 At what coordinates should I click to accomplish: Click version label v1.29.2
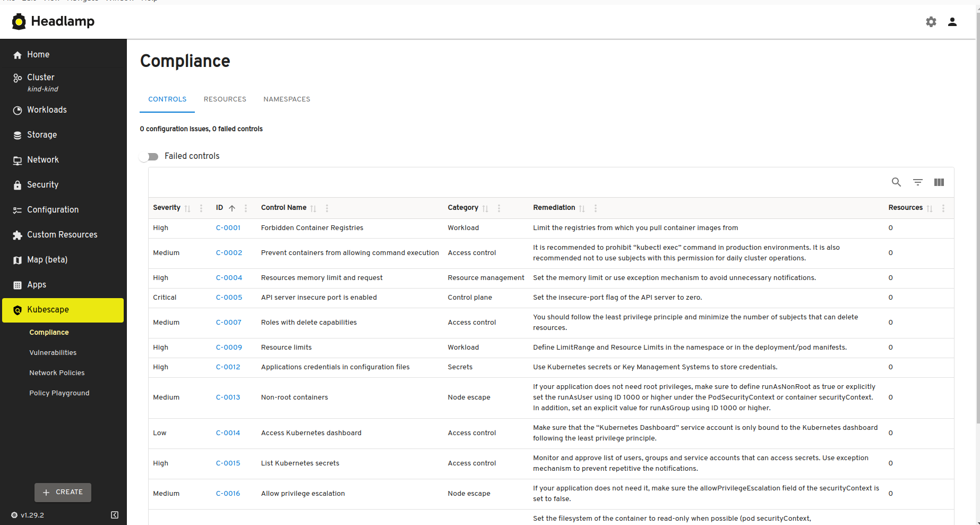click(32, 515)
